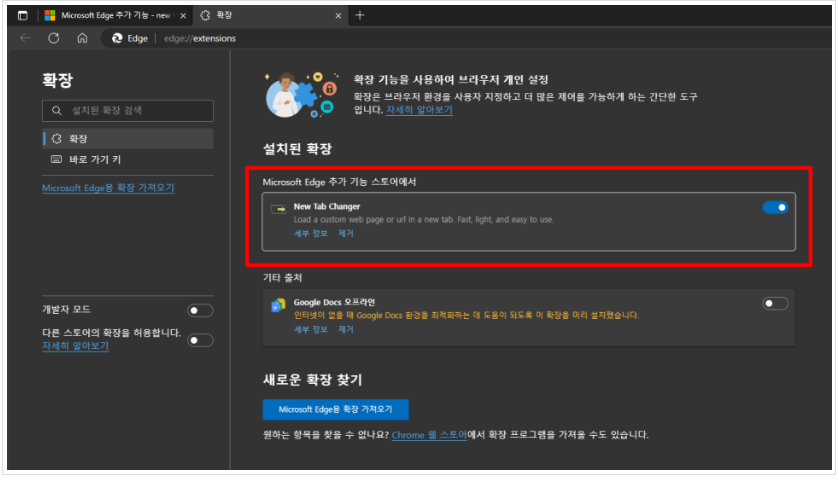839x480 pixels.
Task: Toggle 다른 스토어의 확장 허용 switch
Action: coord(200,340)
